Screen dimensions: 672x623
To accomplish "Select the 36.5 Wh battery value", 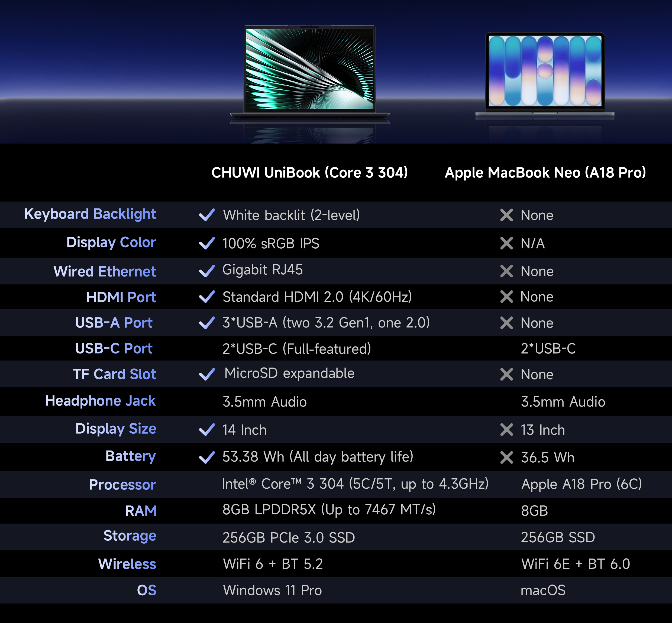I will point(548,457).
